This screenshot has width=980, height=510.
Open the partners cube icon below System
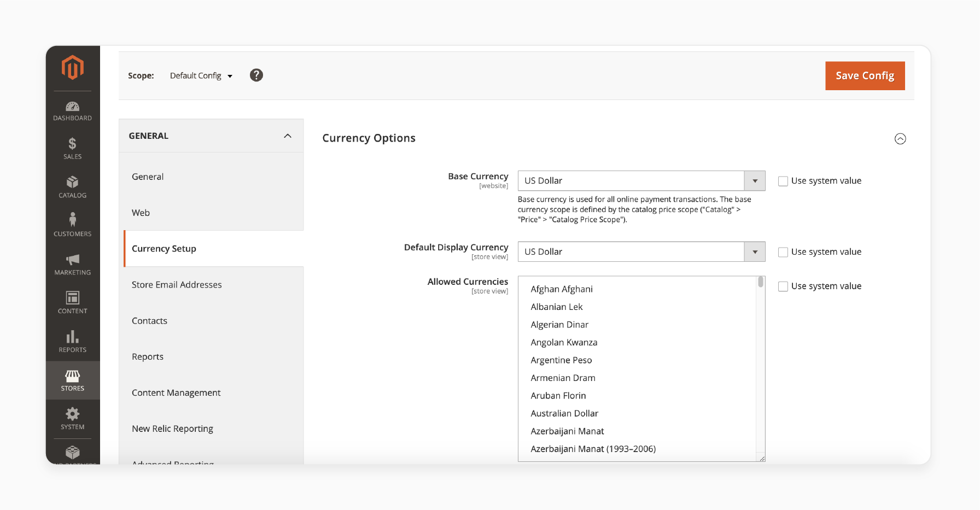[x=73, y=454]
